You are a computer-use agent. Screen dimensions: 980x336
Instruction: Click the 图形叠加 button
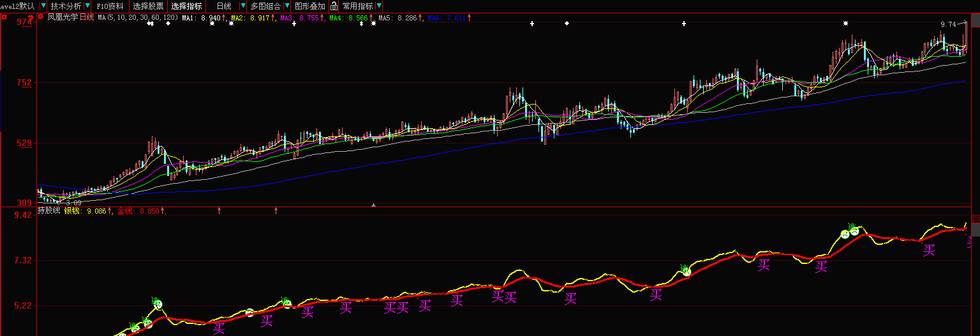tap(310, 6)
